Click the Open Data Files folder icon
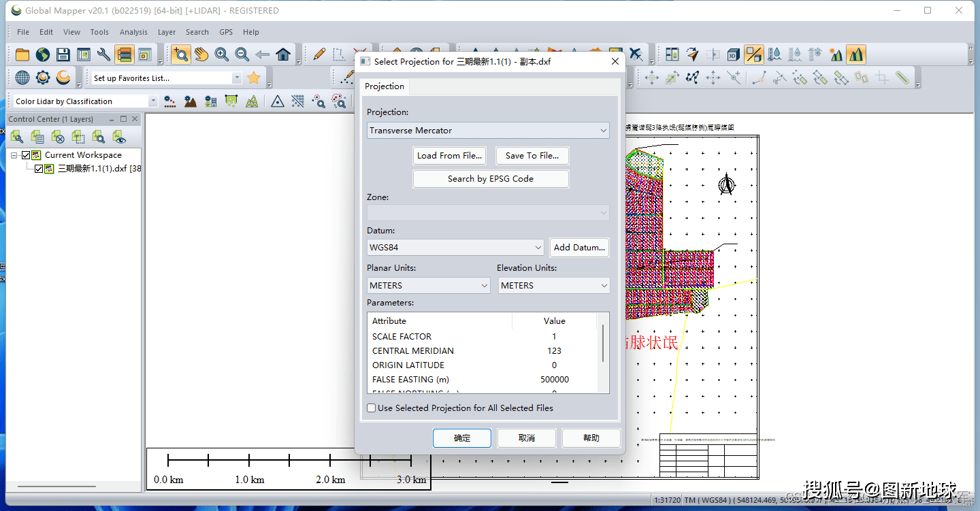Image resolution: width=980 pixels, height=511 pixels. pyautogui.click(x=22, y=55)
